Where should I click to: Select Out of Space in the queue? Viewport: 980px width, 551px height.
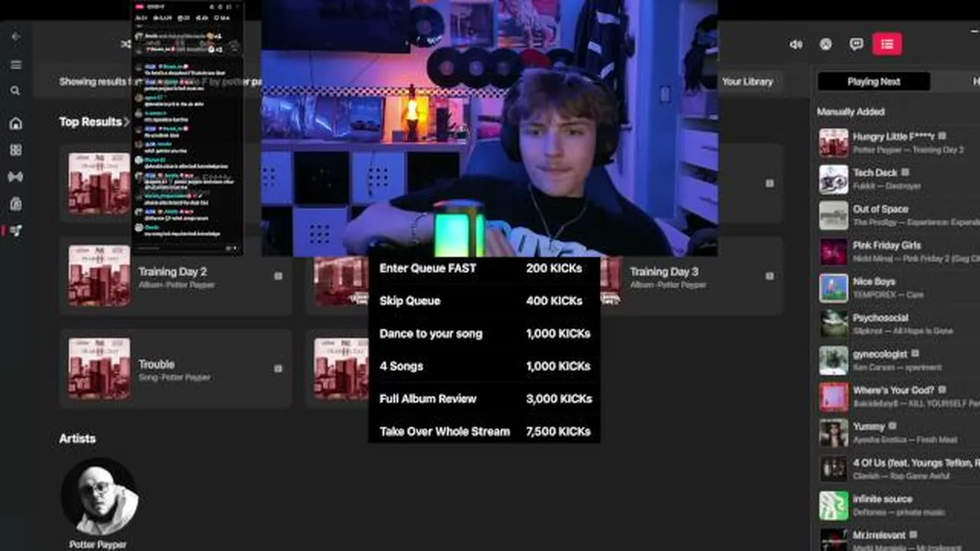(898, 215)
